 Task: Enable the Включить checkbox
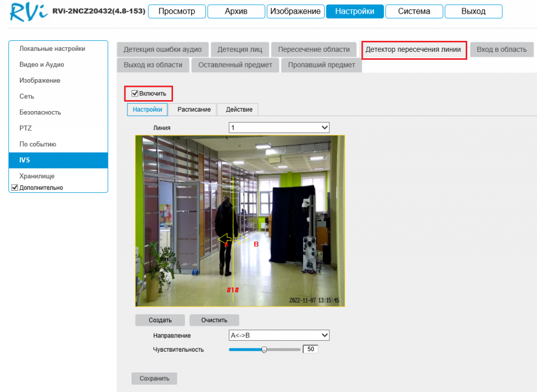click(135, 93)
